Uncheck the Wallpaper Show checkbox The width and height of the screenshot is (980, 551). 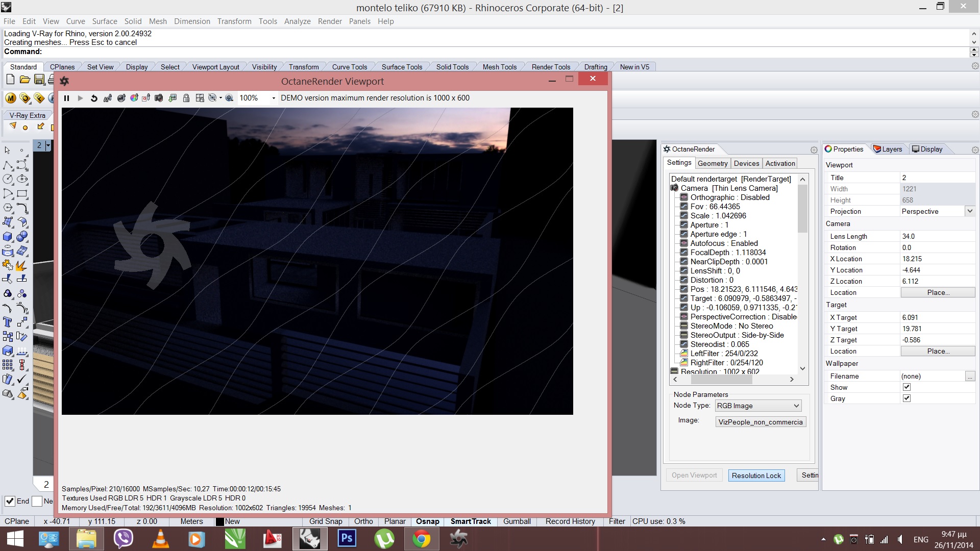pyautogui.click(x=906, y=387)
